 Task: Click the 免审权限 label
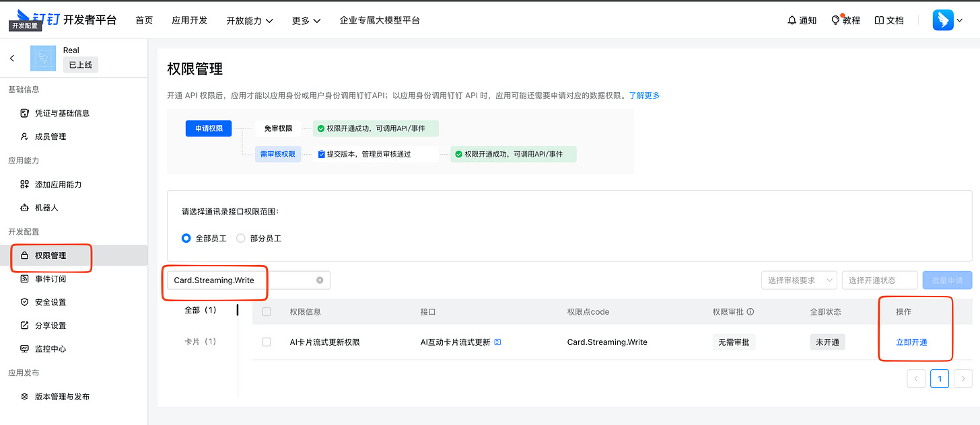pyautogui.click(x=278, y=128)
